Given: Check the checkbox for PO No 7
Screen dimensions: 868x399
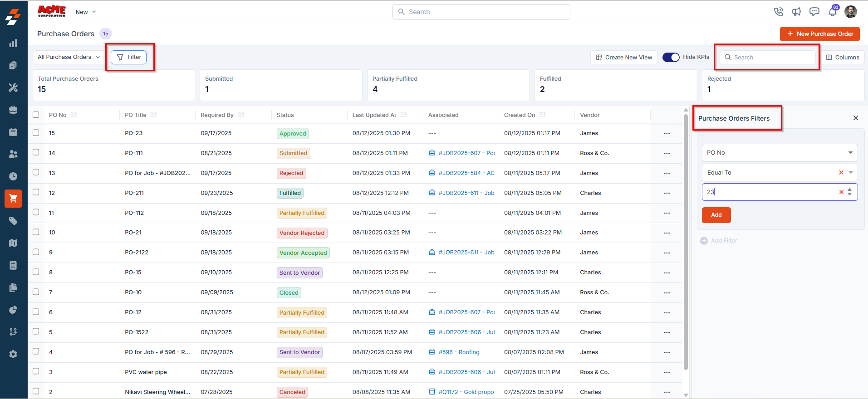Looking at the screenshot, I should pos(36,292).
